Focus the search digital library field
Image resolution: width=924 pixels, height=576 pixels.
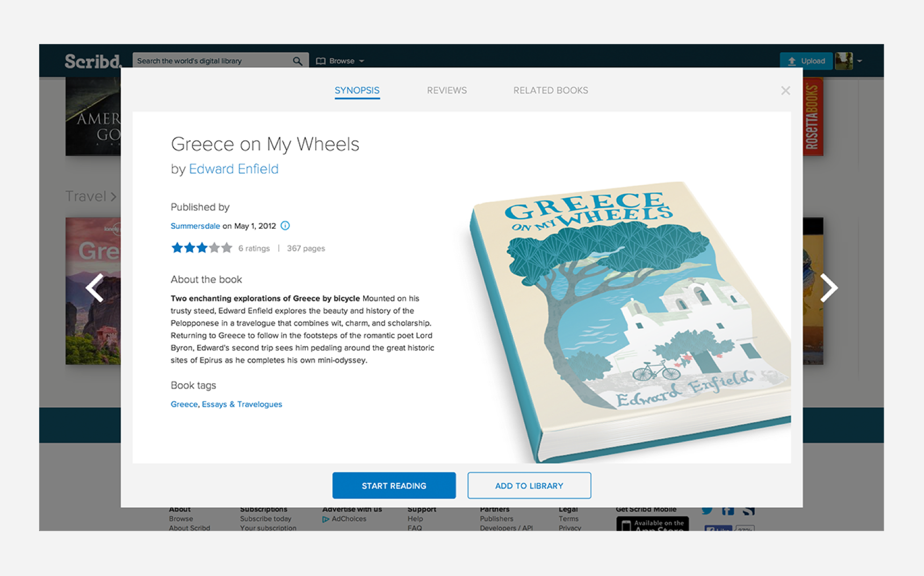[220, 61]
